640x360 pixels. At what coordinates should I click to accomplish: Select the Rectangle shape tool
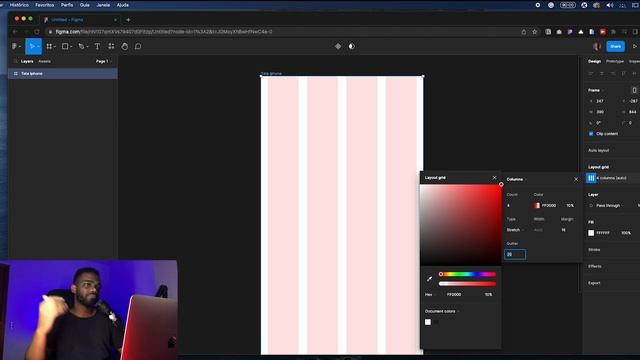[x=65, y=47]
